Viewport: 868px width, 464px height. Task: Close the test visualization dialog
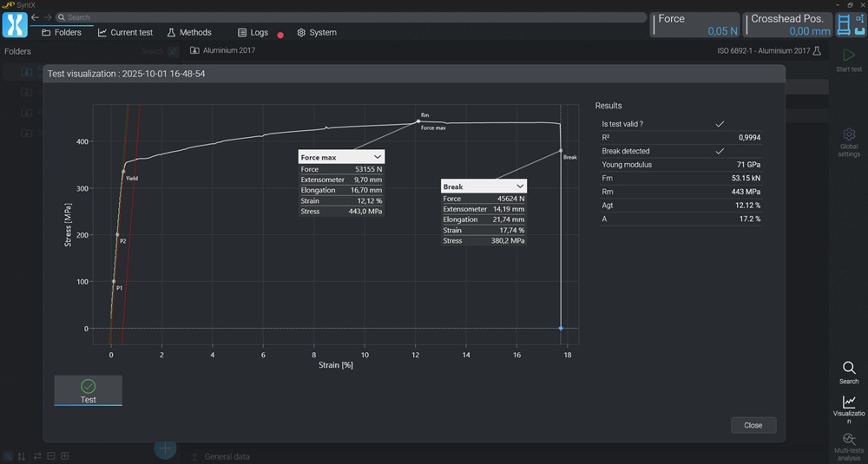tap(753, 425)
